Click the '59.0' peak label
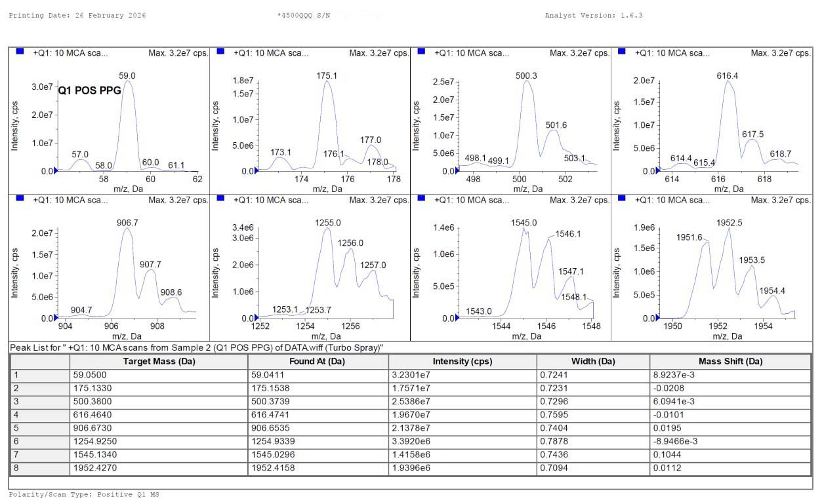822x504 pixels. [x=127, y=76]
